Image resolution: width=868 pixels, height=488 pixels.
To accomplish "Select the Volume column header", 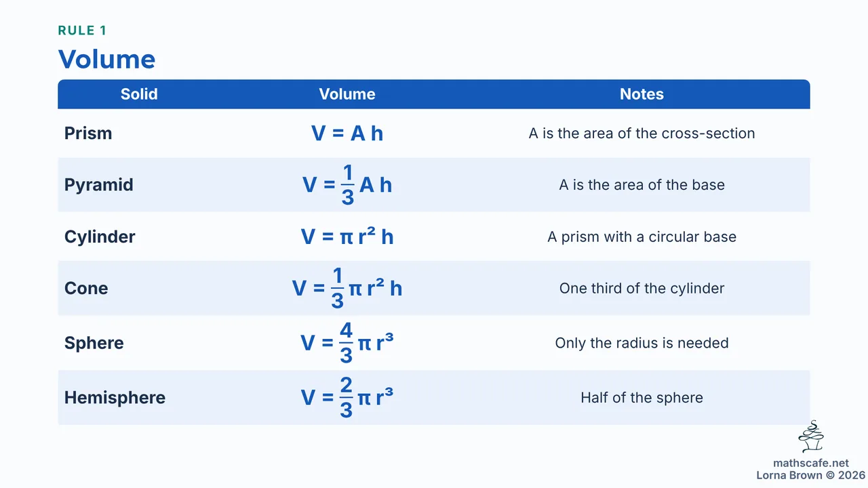I will click(x=347, y=94).
